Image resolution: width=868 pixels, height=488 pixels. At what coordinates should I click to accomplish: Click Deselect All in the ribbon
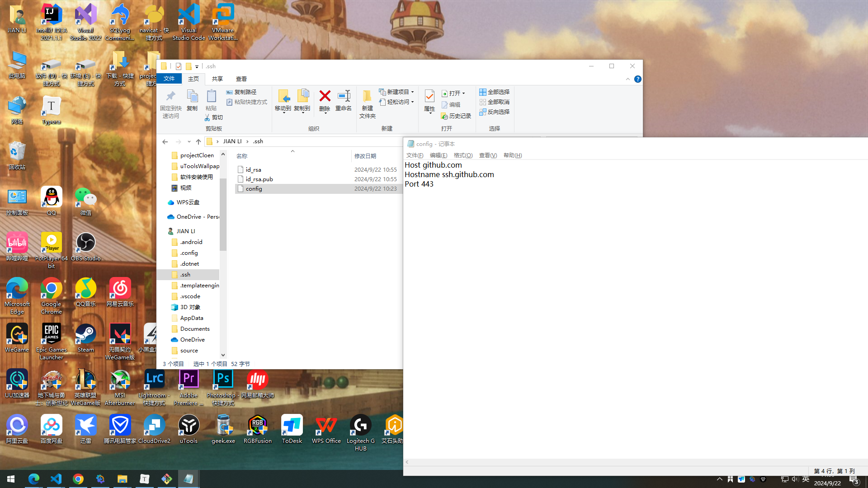495,102
